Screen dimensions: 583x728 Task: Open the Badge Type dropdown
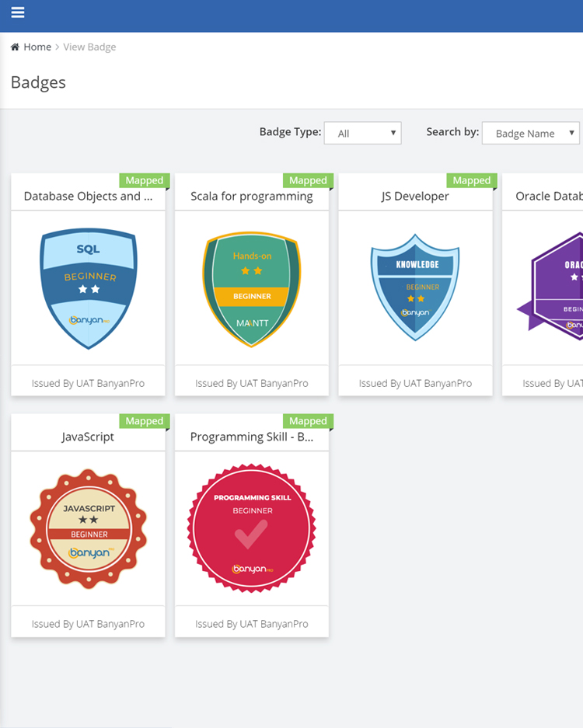(x=363, y=134)
